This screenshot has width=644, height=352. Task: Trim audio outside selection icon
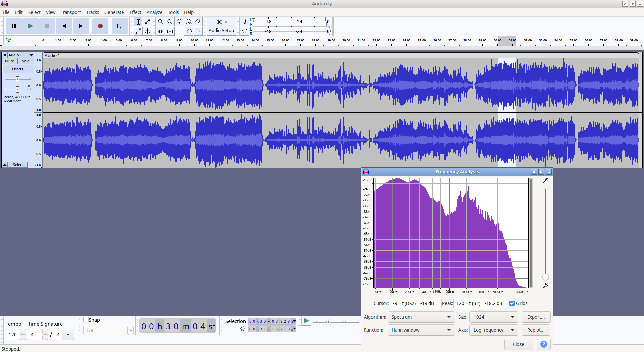pyautogui.click(x=161, y=31)
